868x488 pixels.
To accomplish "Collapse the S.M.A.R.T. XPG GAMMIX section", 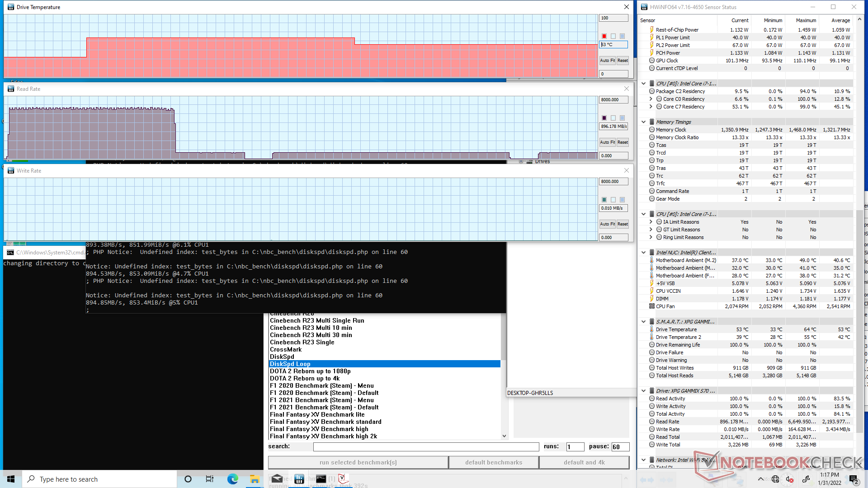I will pos(643,322).
